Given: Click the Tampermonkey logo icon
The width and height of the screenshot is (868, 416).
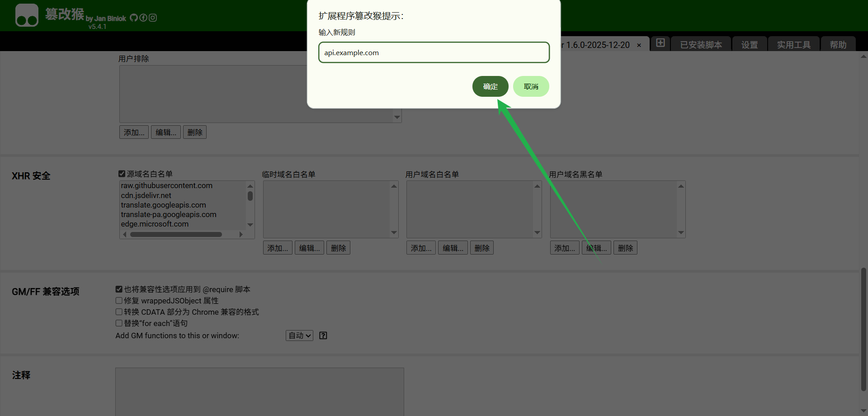Looking at the screenshot, I should pyautogui.click(x=27, y=15).
